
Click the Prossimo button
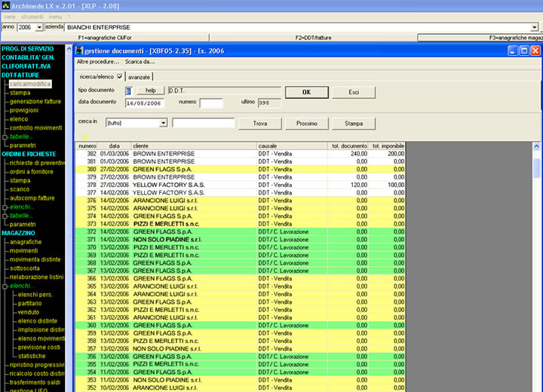pos(307,124)
